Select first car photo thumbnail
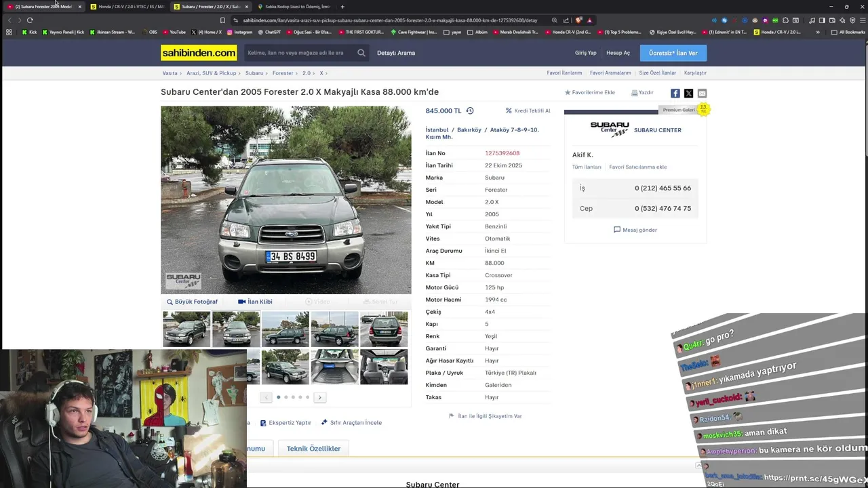The height and width of the screenshot is (488, 868). point(186,329)
